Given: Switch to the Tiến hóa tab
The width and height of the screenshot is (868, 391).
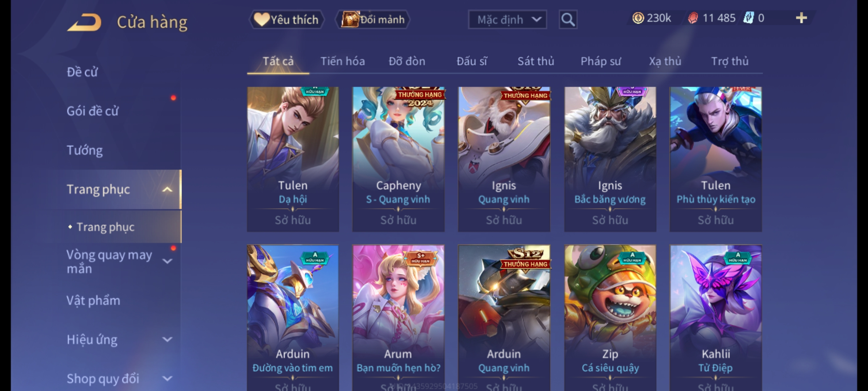Looking at the screenshot, I should pyautogui.click(x=342, y=61).
